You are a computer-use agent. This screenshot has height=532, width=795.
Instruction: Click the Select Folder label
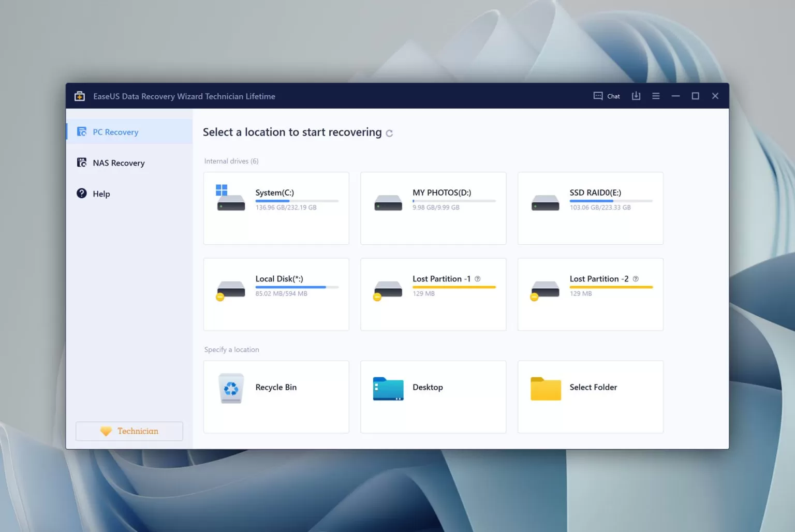(x=593, y=387)
